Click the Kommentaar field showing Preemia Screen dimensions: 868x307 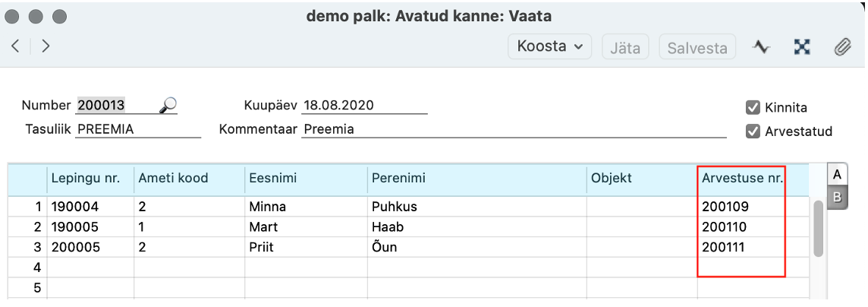[514, 130]
